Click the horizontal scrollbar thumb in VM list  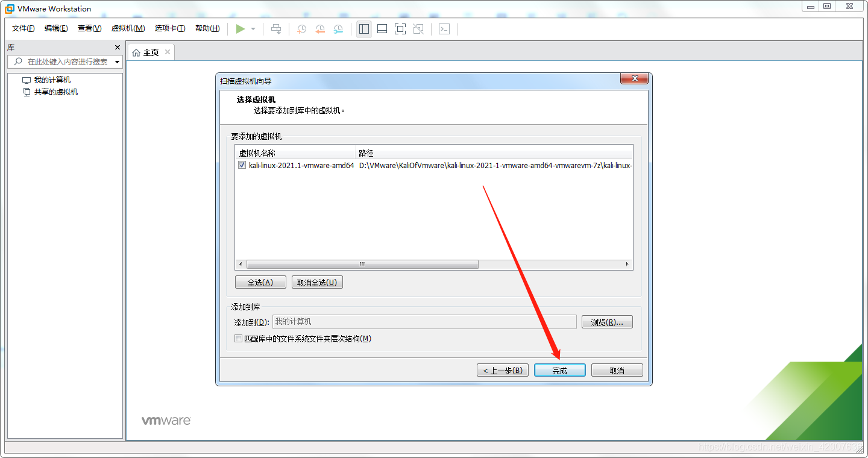pos(362,264)
